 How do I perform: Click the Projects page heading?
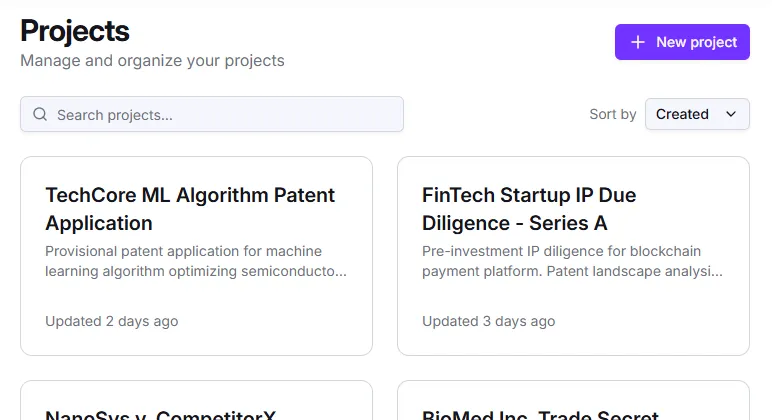[75, 30]
